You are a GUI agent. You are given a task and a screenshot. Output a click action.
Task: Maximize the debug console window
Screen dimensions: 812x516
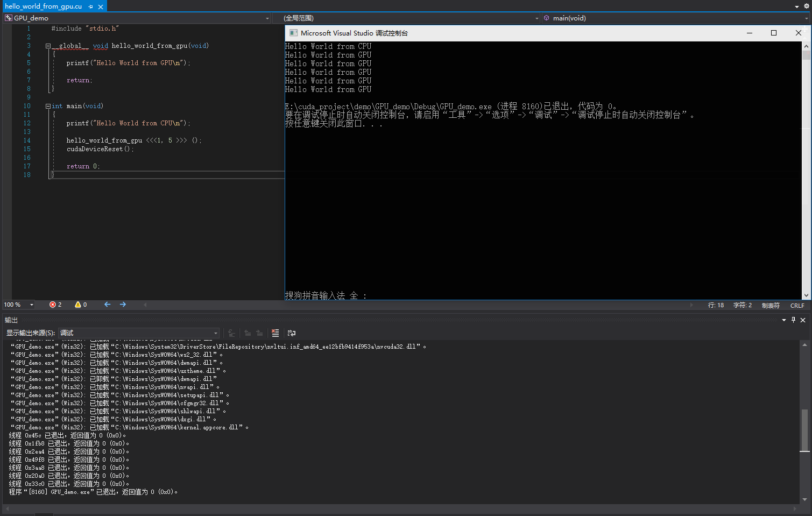[x=774, y=33]
